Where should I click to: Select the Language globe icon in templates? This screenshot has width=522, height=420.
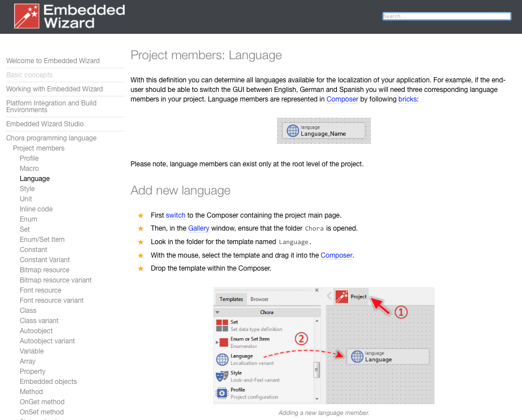222,359
